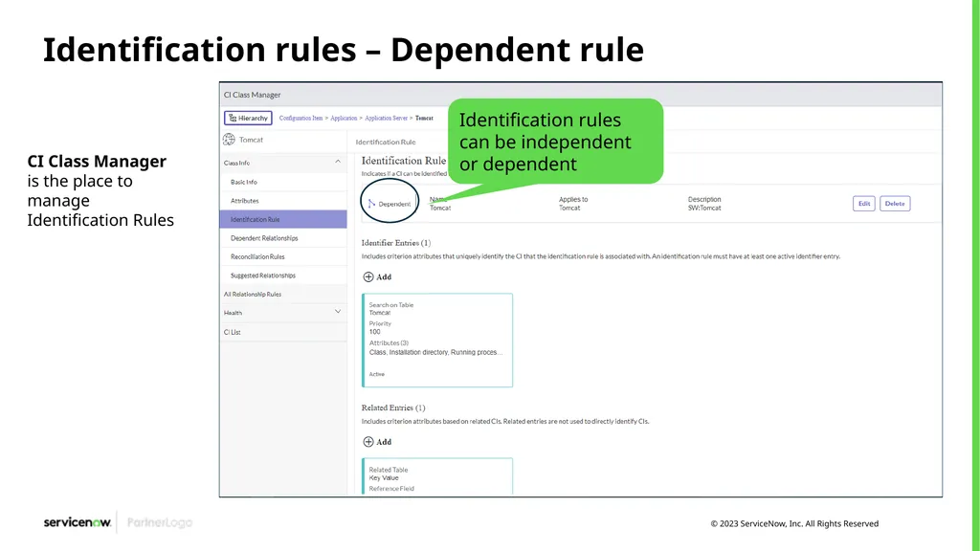Click the 'Related Entries (1)' heading

tap(393, 408)
